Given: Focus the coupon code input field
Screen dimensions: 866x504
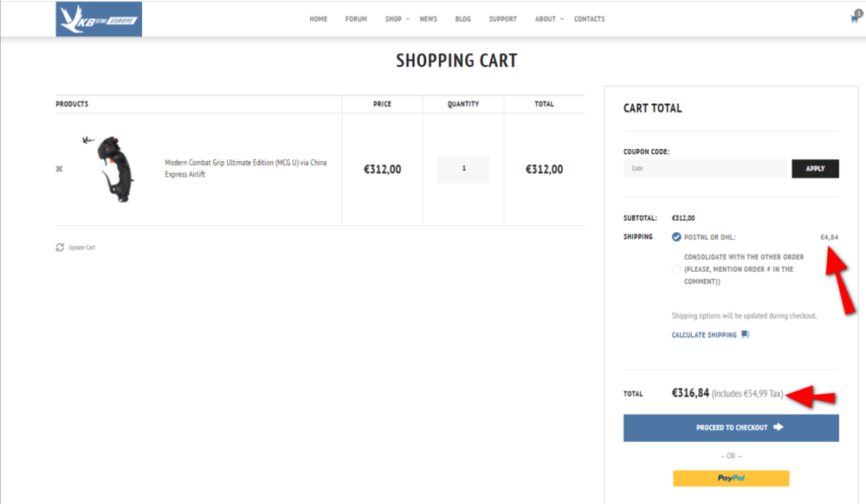Looking at the screenshot, I should (705, 168).
